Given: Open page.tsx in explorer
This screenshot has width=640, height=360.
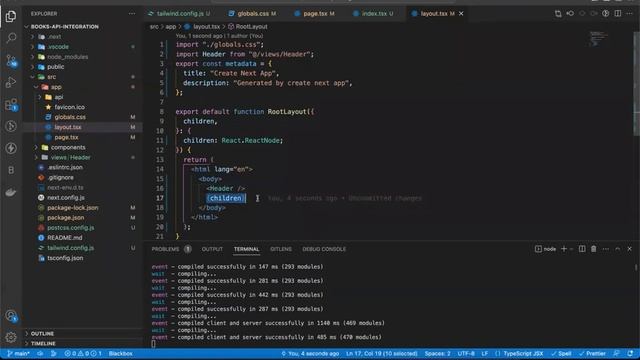Looking at the screenshot, I should tap(66, 137).
